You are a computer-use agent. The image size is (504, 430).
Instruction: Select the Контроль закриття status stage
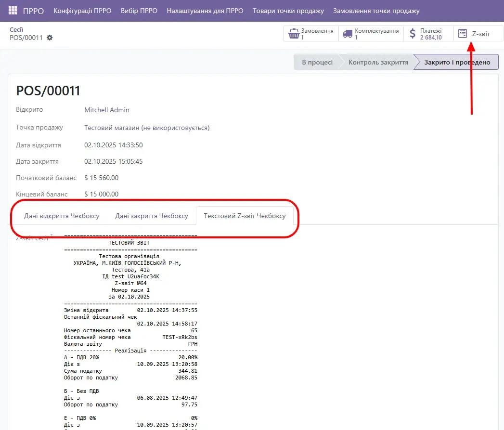point(378,62)
